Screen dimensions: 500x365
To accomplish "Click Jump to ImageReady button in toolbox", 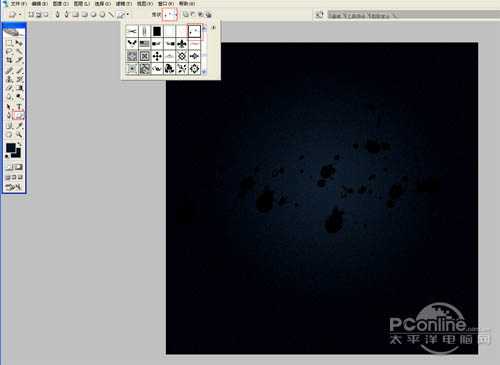I will tap(14, 187).
